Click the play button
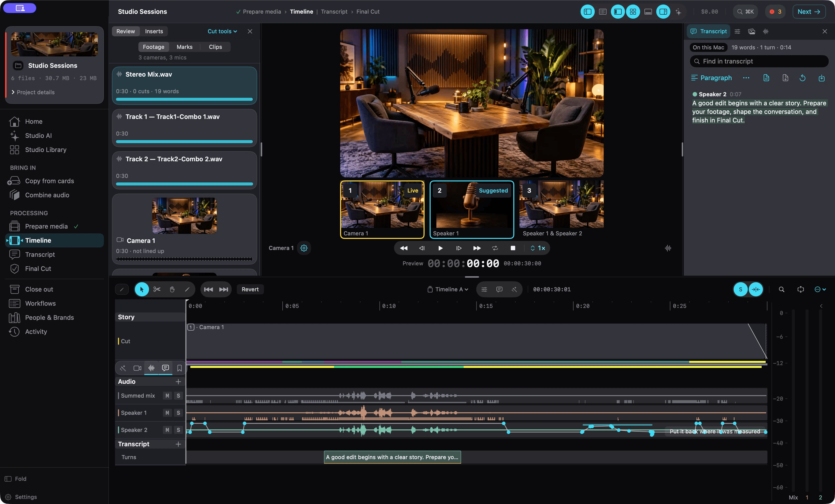This screenshot has width=835, height=504. pyautogui.click(x=440, y=248)
